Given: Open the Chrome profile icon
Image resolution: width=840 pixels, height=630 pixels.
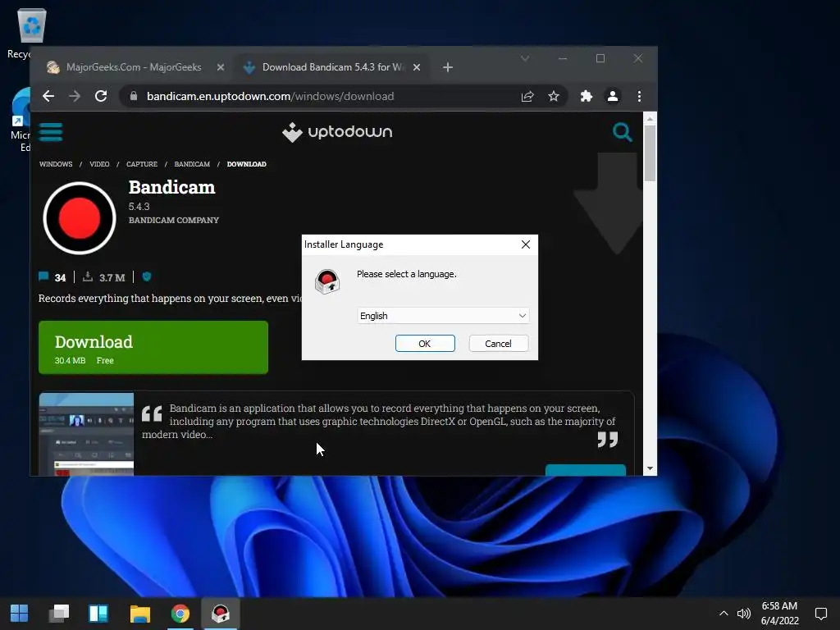Looking at the screenshot, I should (x=612, y=96).
